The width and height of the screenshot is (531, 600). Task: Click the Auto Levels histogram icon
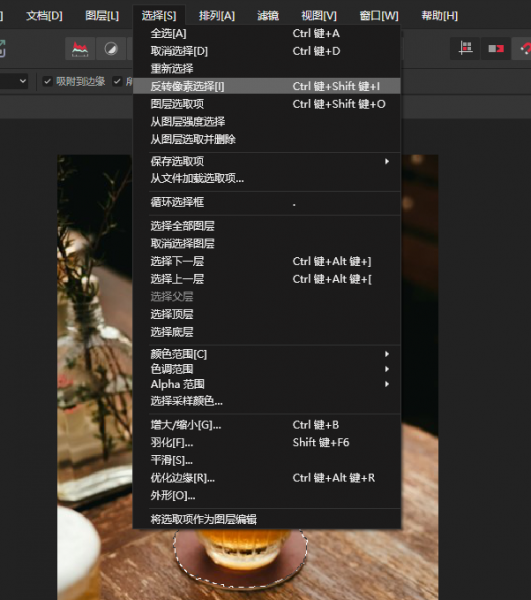pos(80,49)
